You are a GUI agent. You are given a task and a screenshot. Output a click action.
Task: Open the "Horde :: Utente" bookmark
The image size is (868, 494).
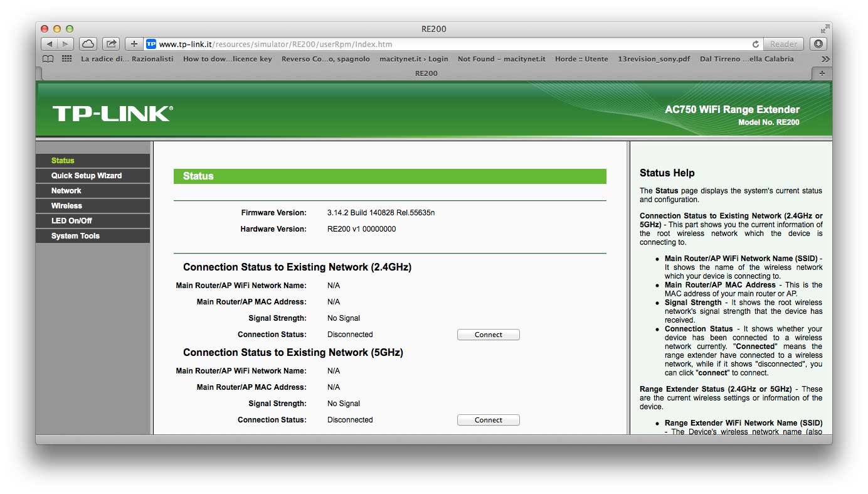[581, 59]
